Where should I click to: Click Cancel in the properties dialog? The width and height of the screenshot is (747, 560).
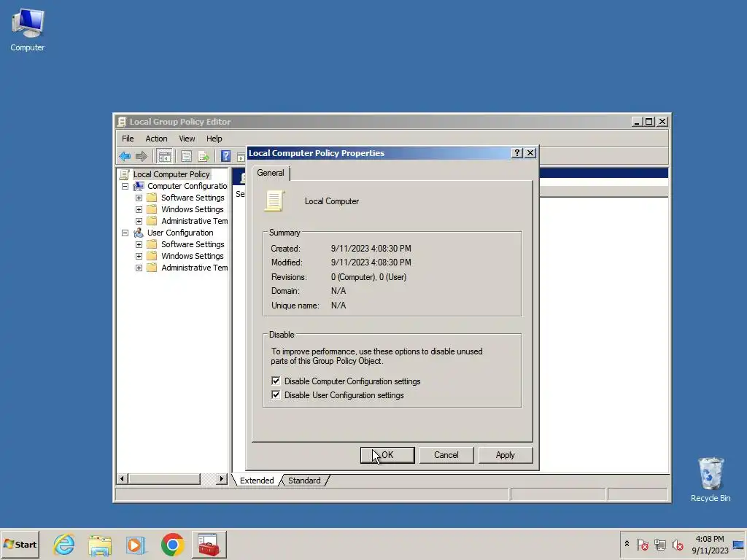pyautogui.click(x=446, y=455)
